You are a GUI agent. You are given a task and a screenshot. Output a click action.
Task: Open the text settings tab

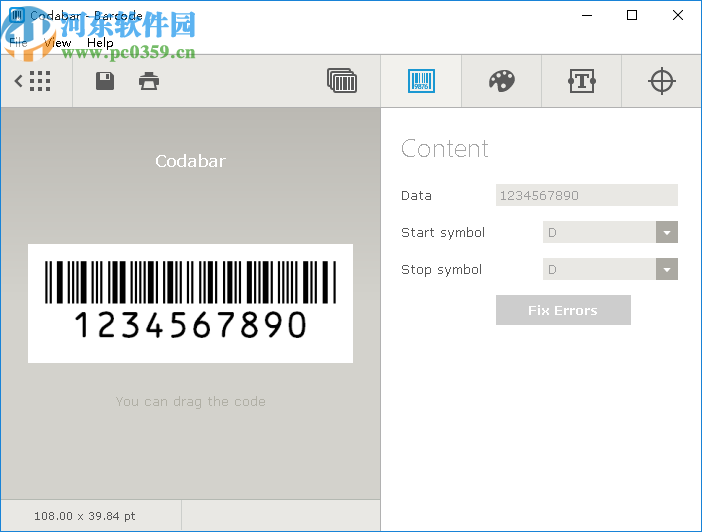coord(582,81)
